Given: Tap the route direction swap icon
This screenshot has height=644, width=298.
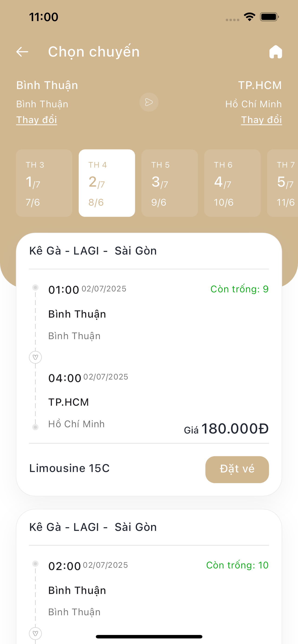Looking at the screenshot, I should click(149, 102).
